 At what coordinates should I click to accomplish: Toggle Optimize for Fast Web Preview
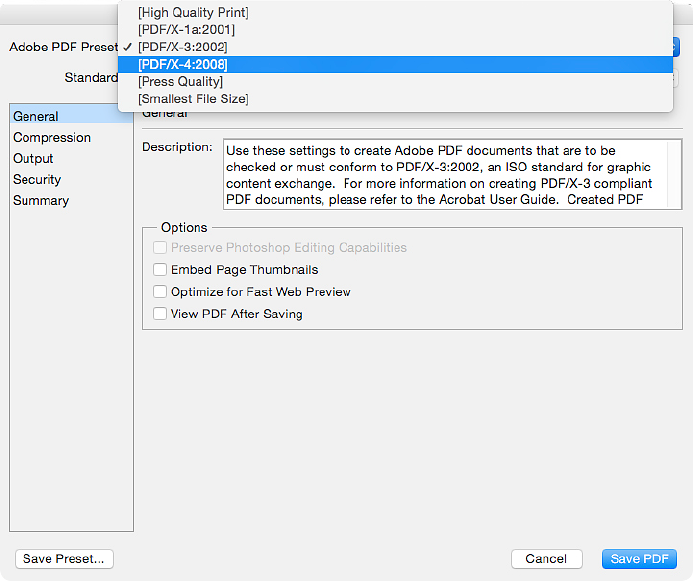coord(160,292)
